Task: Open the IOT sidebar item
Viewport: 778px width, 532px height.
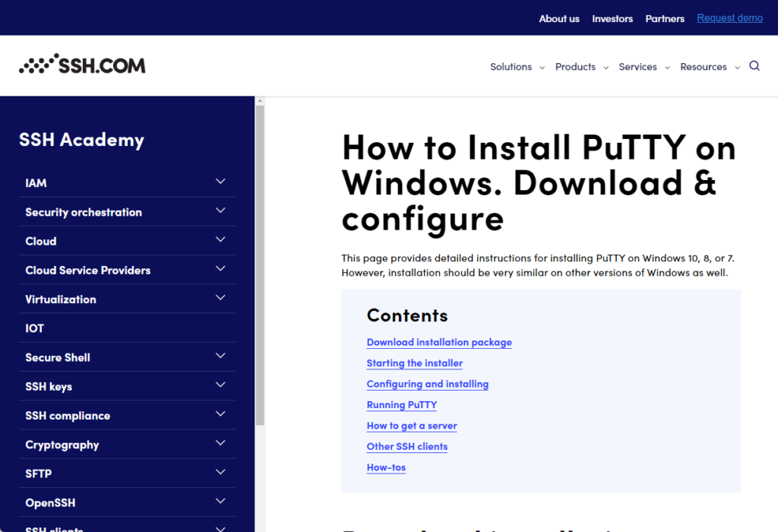Action: (x=34, y=328)
